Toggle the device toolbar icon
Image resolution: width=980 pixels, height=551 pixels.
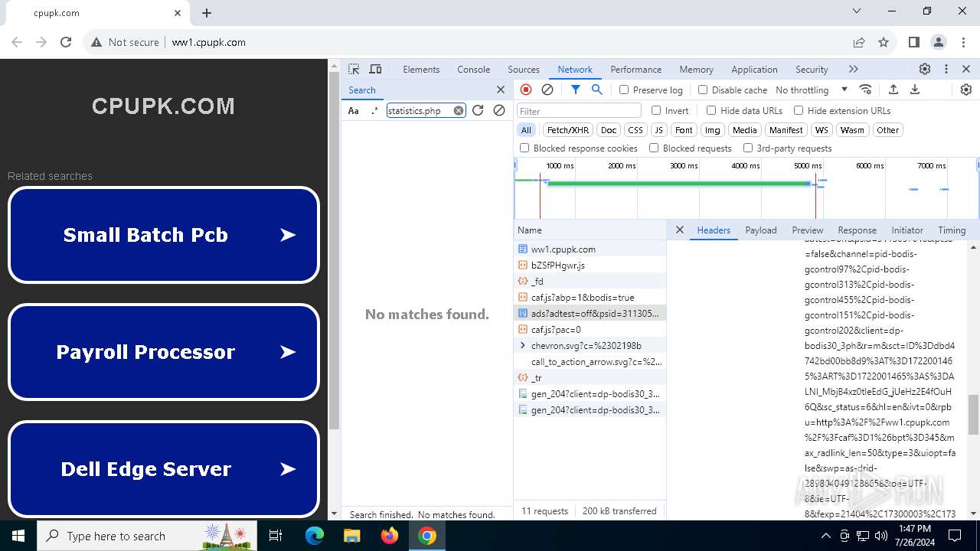pyautogui.click(x=375, y=69)
